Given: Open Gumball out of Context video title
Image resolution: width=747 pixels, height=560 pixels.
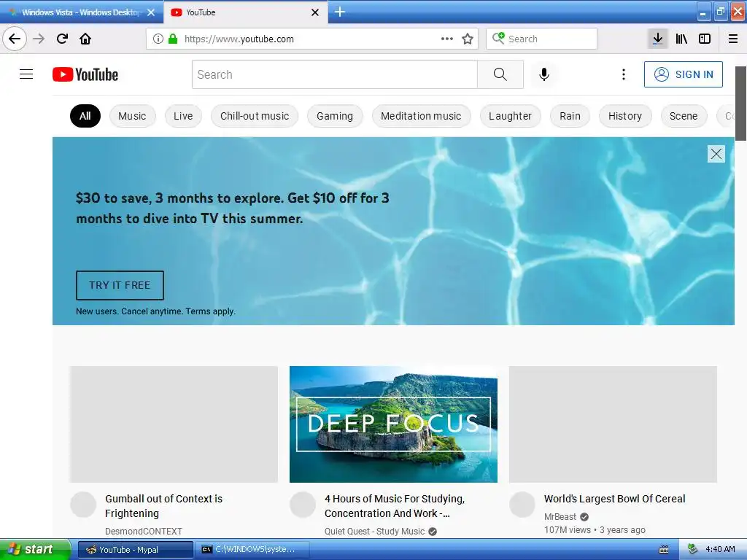Looking at the screenshot, I should pos(164,506).
